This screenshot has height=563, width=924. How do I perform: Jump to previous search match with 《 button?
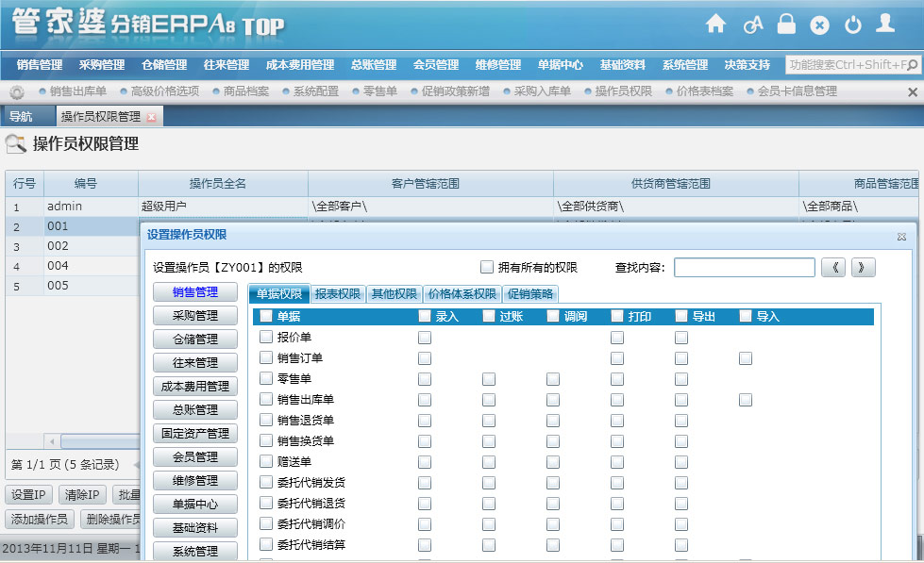click(832, 267)
